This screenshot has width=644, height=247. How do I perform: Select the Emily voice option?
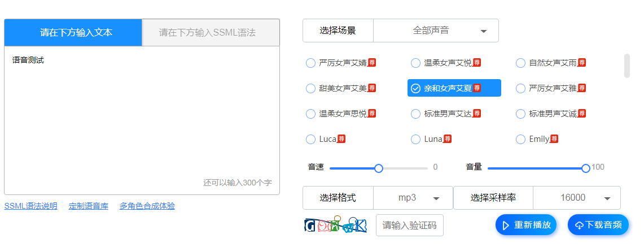point(537,139)
